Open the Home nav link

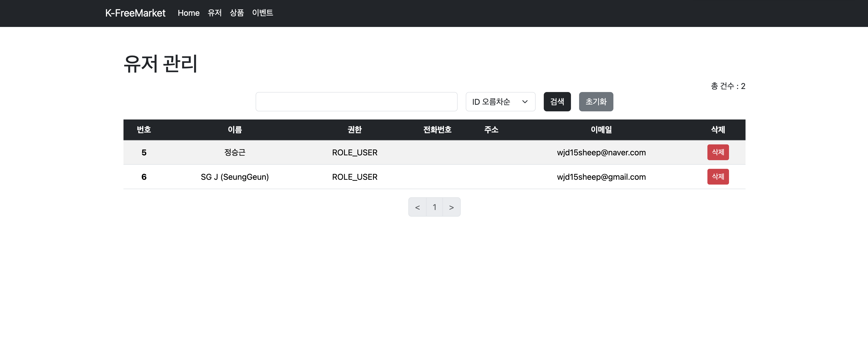point(188,13)
